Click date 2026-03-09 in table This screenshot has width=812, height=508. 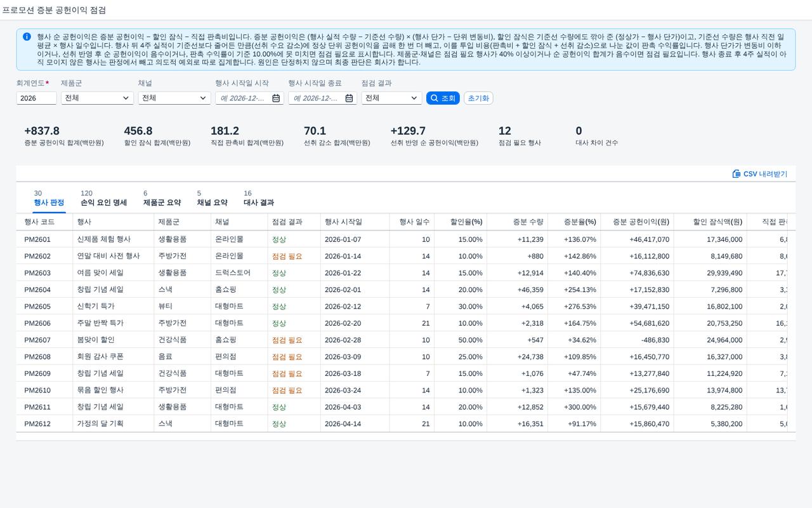pyautogui.click(x=343, y=356)
